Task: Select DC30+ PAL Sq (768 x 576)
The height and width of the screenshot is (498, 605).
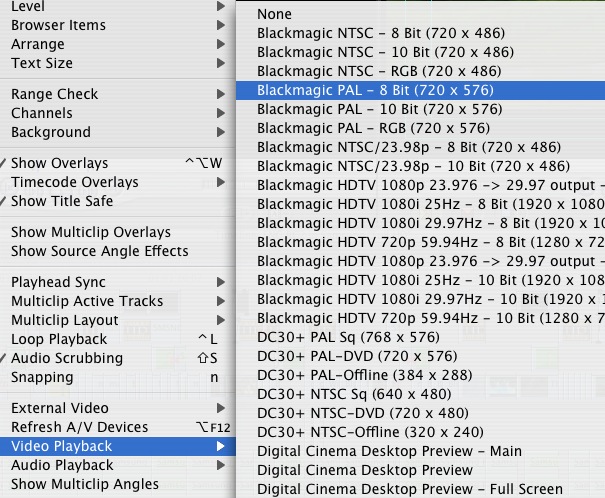Action: [421, 337]
